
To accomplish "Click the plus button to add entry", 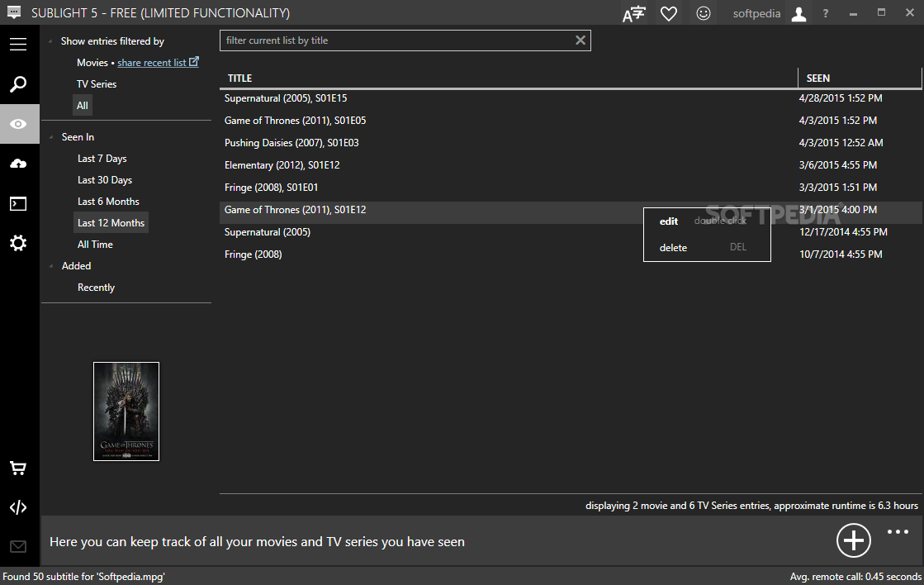I will pyautogui.click(x=853, y=540).
